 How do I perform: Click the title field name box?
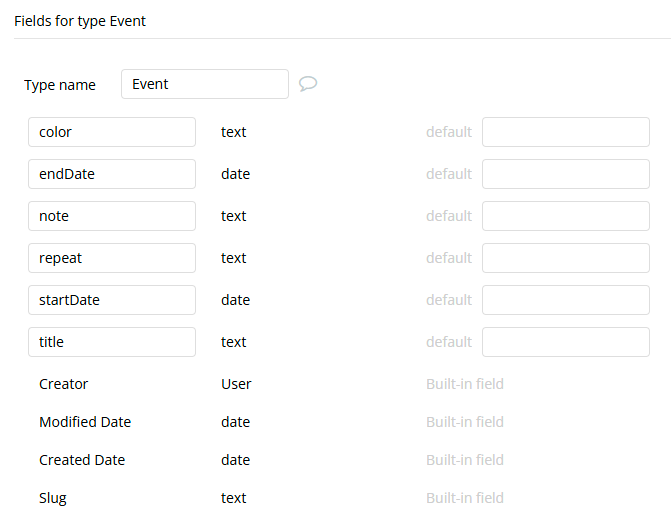click(111, 342)
